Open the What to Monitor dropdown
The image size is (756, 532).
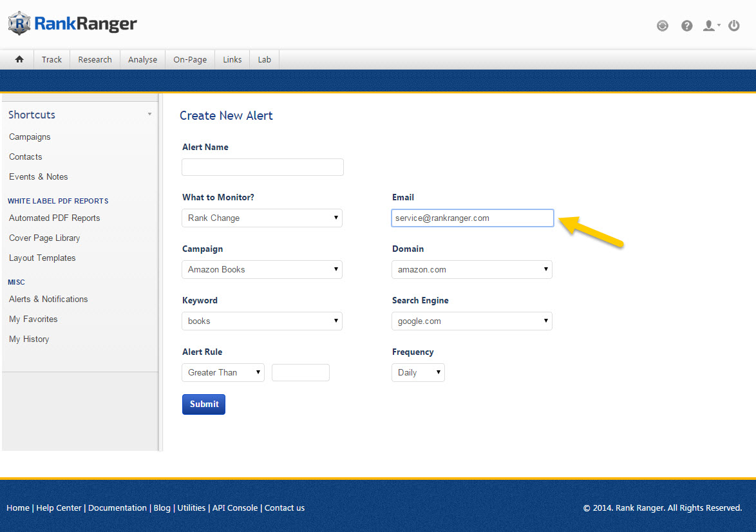(262, 218)
